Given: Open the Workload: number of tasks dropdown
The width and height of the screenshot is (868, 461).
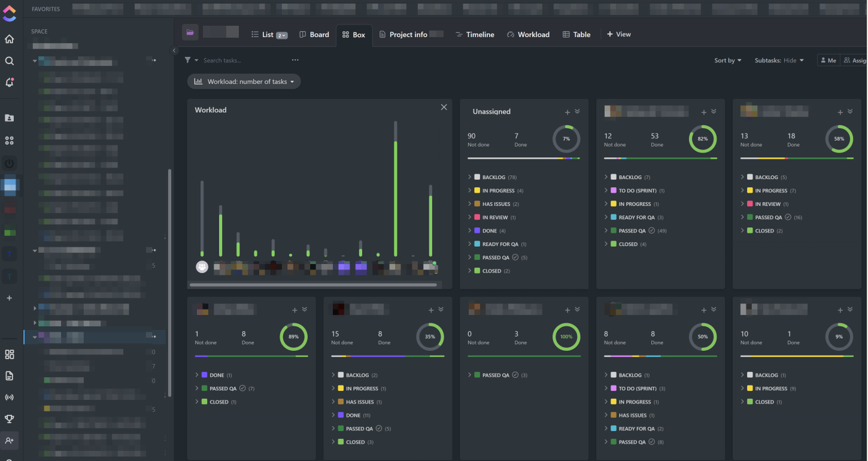Looking at the screenshot, I should (244, 81).
